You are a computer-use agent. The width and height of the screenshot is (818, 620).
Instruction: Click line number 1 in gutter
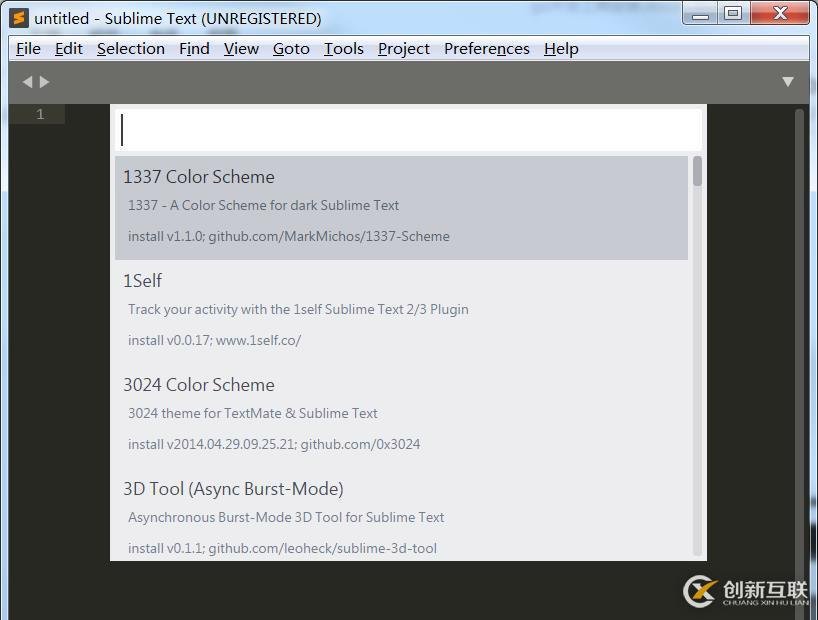point(40,114)
